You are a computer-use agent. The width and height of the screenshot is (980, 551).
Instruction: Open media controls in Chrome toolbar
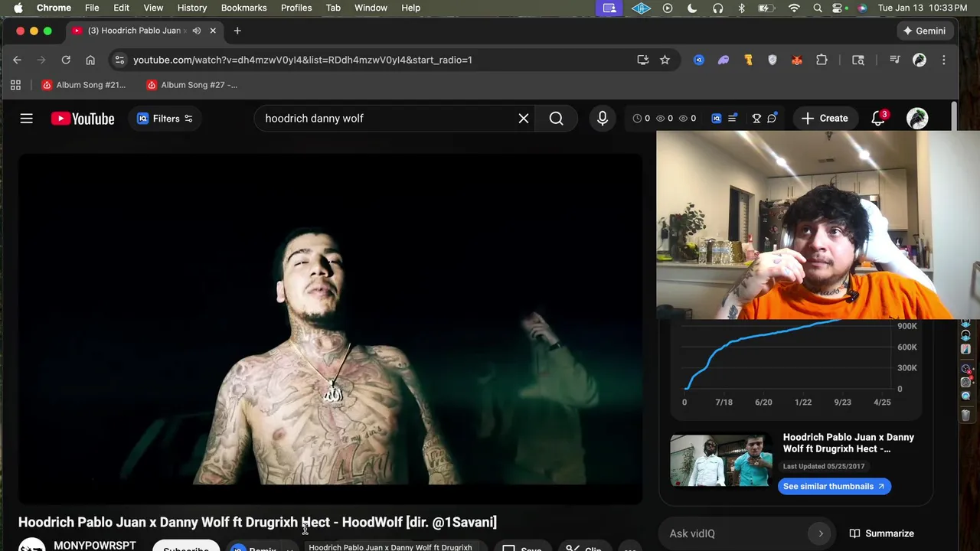(x=894, y=60)
